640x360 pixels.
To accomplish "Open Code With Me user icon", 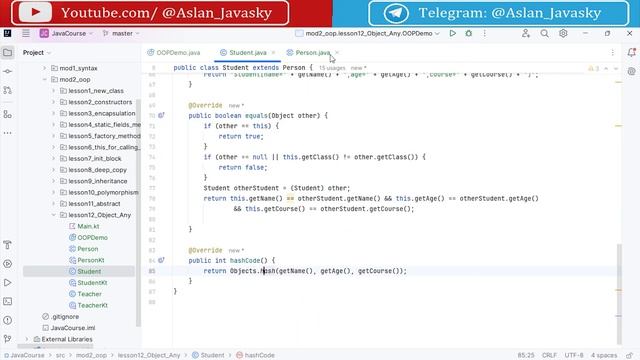I will pos(526,33).
